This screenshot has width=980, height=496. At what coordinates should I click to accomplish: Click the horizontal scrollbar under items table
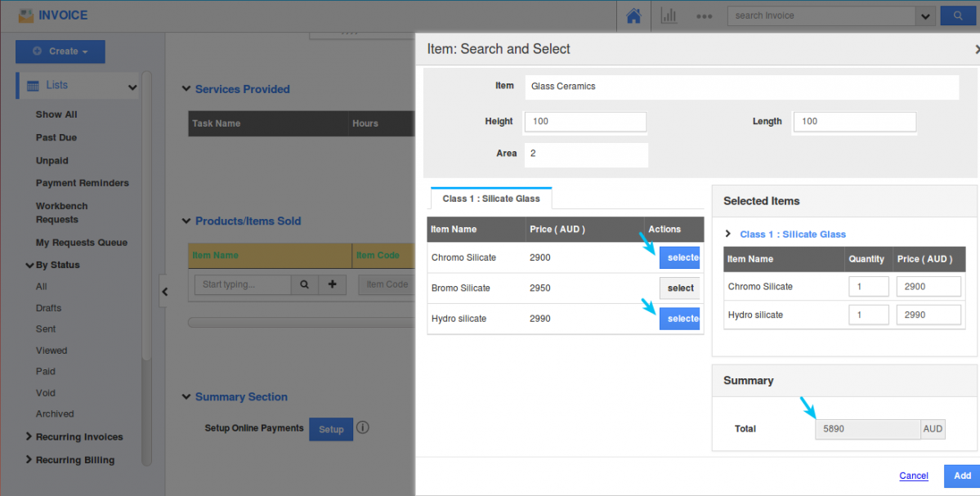[x=298, y=322]
